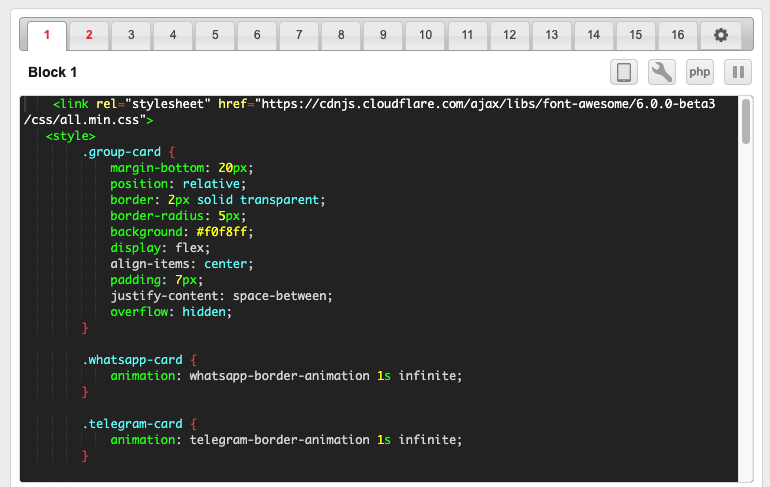Select tab 10

click(x=425, y=35)
